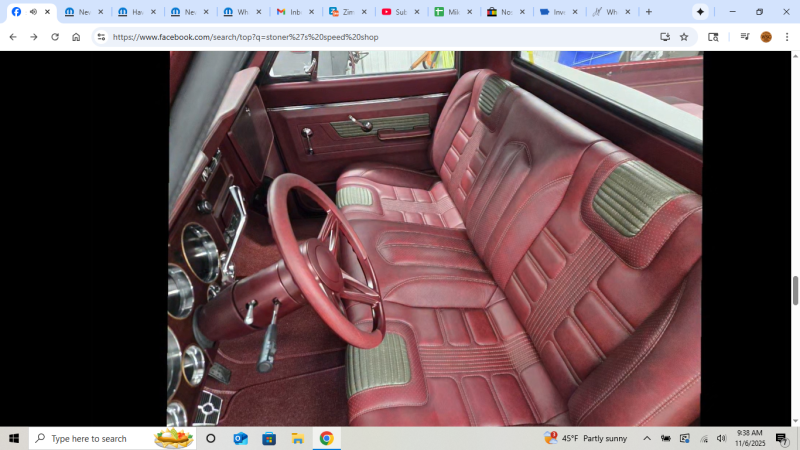
Task: Switch to the Gmail Inbox tab
Action: click(x=293, y=12)
